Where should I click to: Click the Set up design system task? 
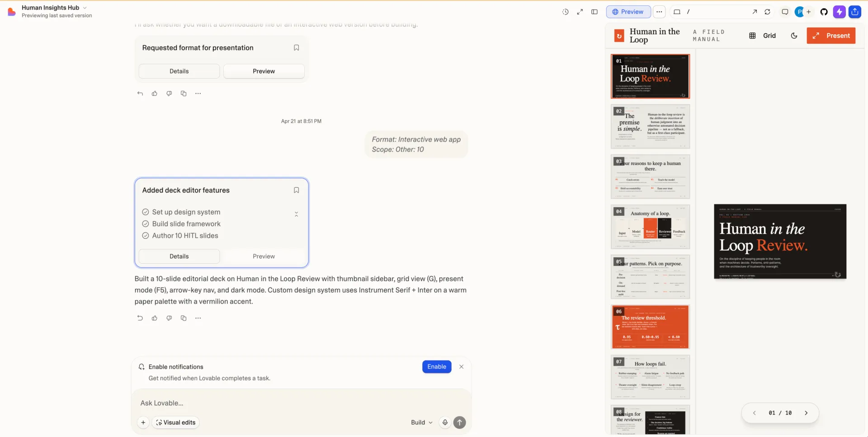click(181, 212)
